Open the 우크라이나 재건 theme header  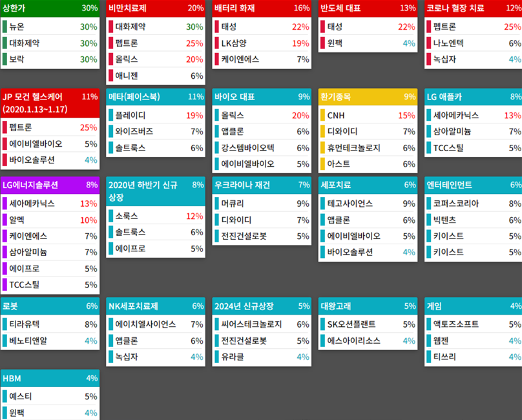pos(262,185)
